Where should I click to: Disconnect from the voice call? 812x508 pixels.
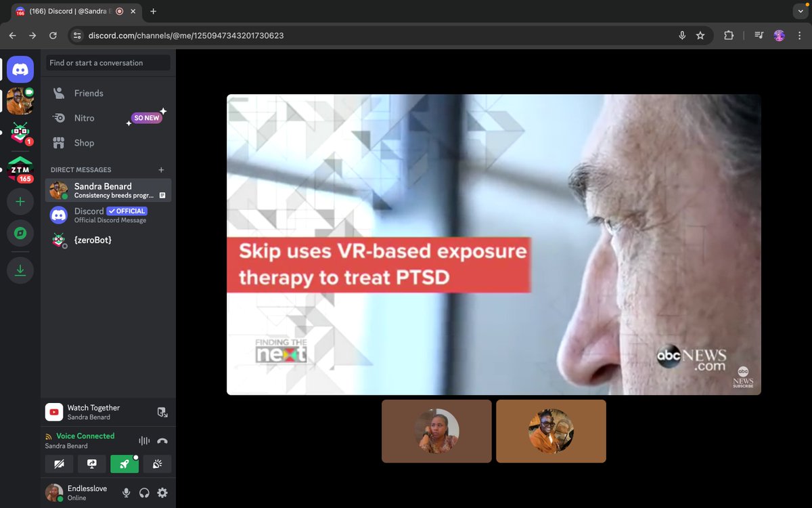[x=162, y=440]
